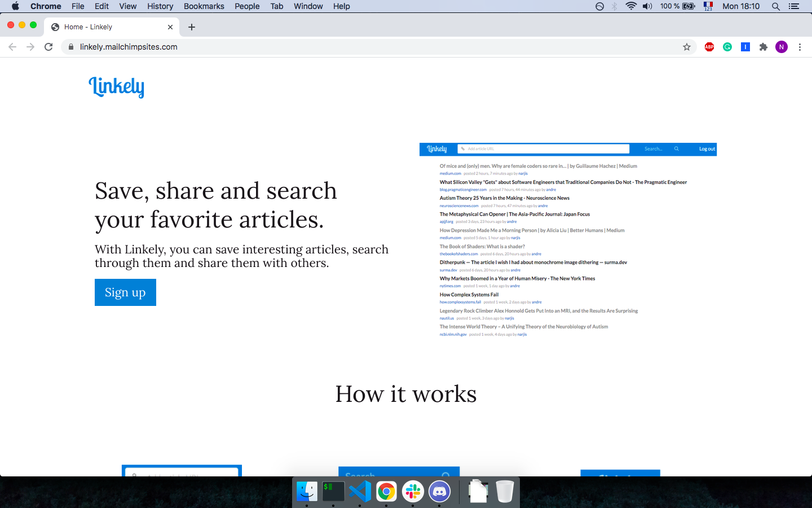Open the input source flag menu
Image resolution: width=812 pixels, height=508 pixels.
[x=708, y=6]
